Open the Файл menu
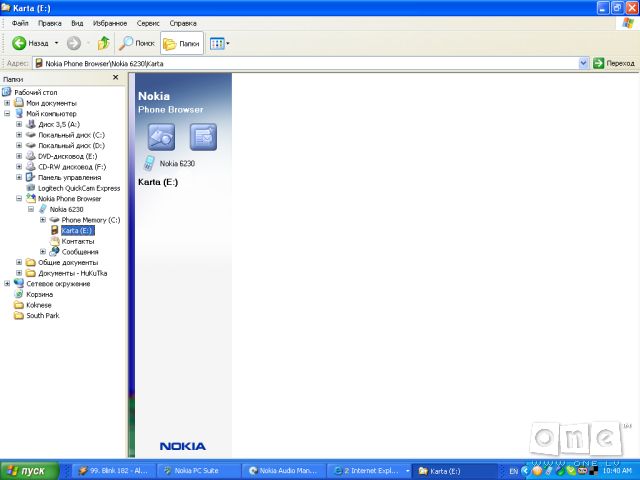This screenshot has height=480, width=640. [20, 22]
